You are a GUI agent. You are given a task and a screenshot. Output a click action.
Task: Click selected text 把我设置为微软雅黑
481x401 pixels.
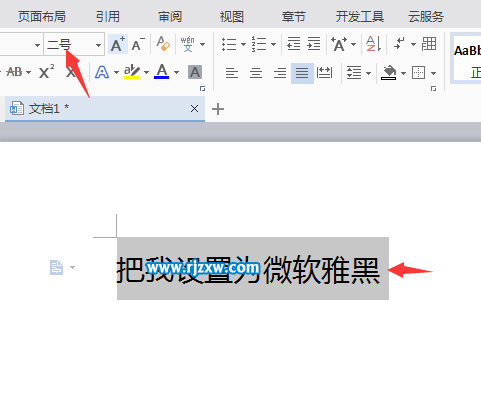tap(248, 270)
